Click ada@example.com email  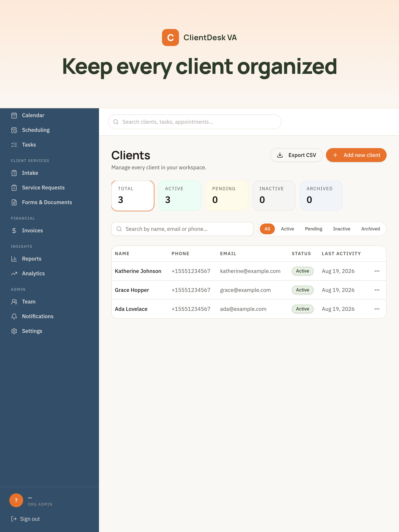(x=243, y=309)
